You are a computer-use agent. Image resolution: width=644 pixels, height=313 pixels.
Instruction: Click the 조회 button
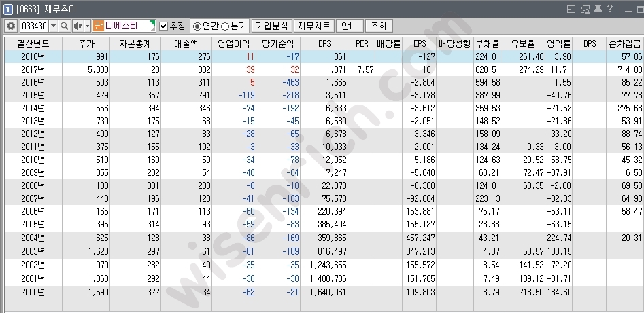click(379, 26)
